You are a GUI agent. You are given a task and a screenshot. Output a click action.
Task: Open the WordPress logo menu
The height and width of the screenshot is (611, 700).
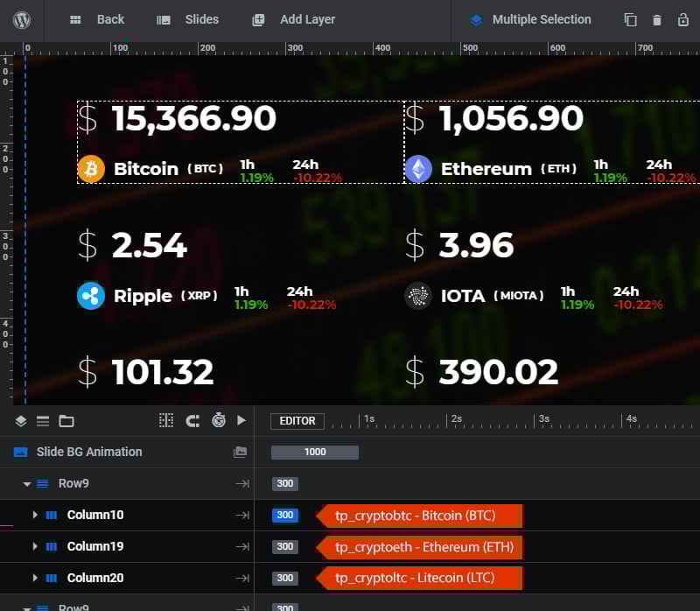point(21,20)
